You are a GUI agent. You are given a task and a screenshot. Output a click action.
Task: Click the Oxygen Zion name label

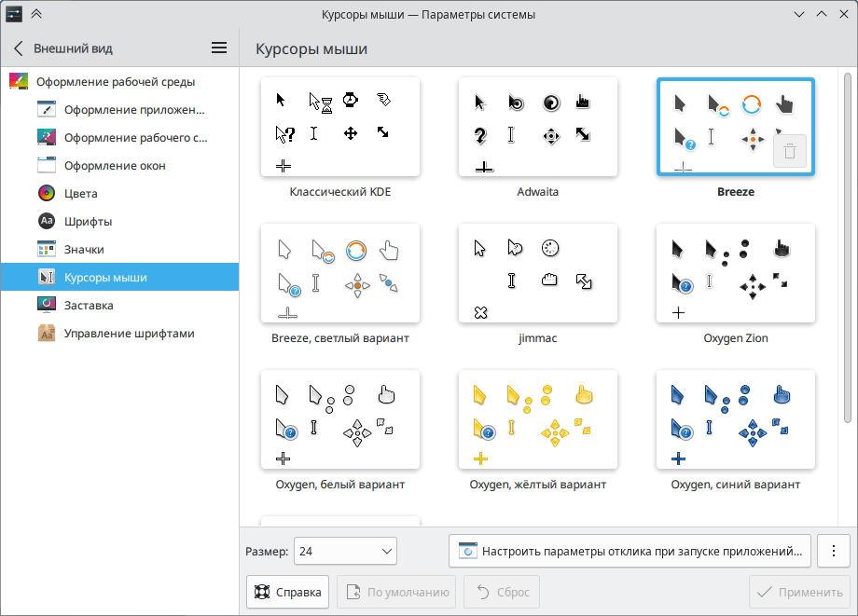736,338
